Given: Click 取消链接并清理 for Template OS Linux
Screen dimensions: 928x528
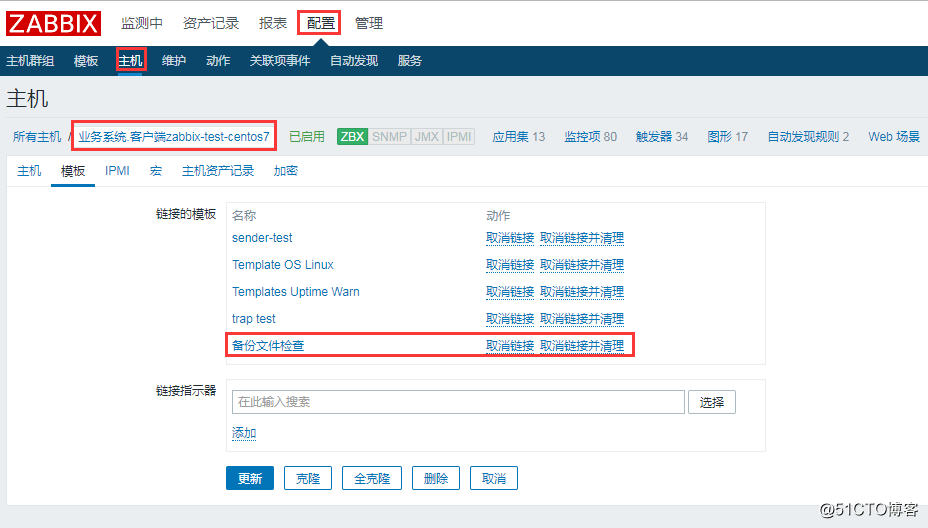Looking at the screenshot, I should 582,265.
